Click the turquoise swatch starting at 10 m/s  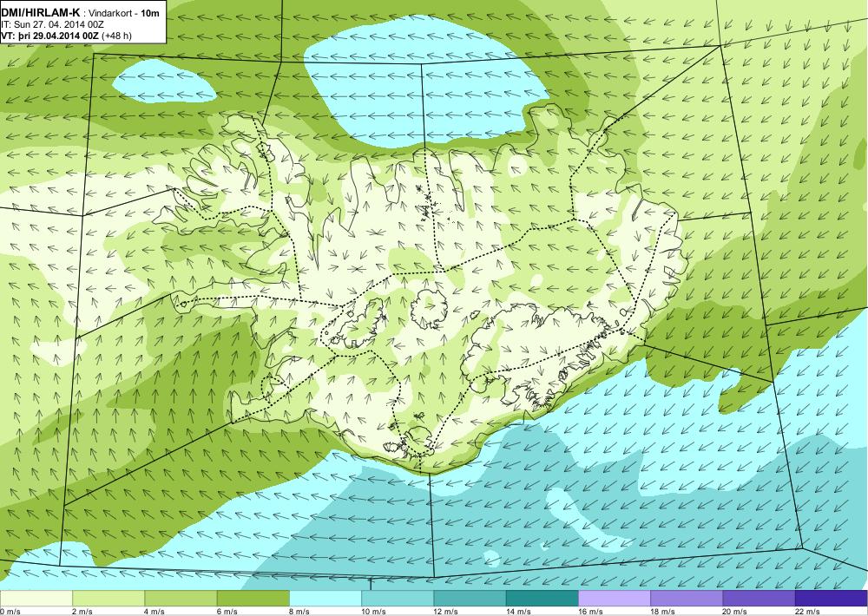click(x=398, y=599)
